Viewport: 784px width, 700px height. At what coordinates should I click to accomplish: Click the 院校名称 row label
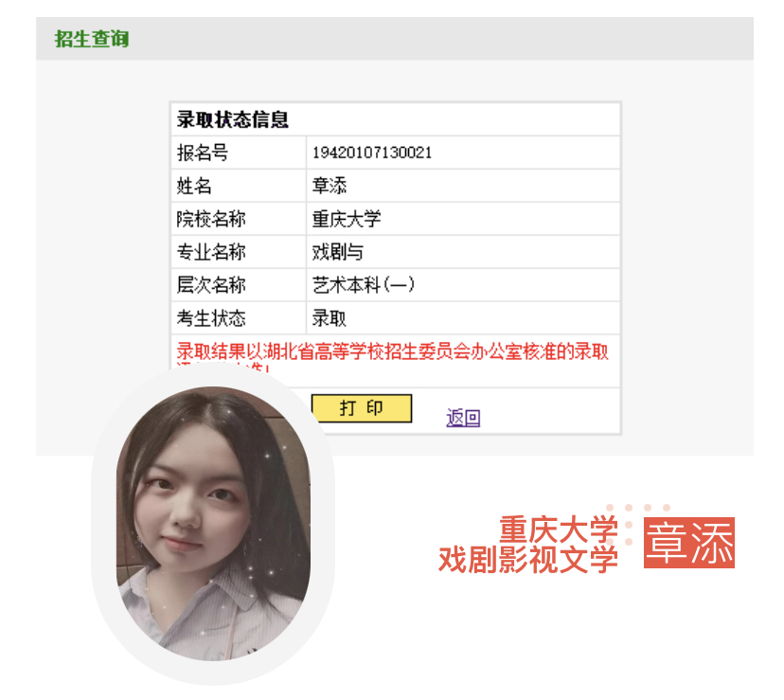pyautogui.click(x=211, y=219)
